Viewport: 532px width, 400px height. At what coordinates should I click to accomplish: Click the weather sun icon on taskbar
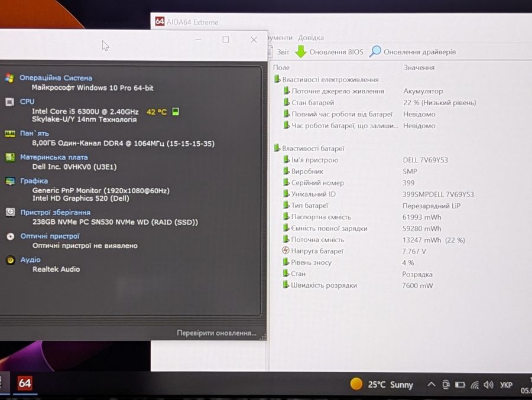356,383
